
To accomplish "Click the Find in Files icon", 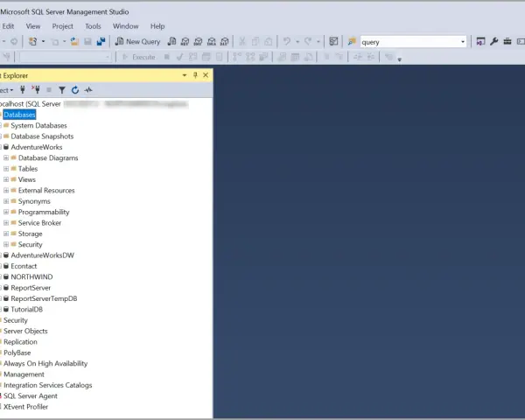I will click(352, 41).
